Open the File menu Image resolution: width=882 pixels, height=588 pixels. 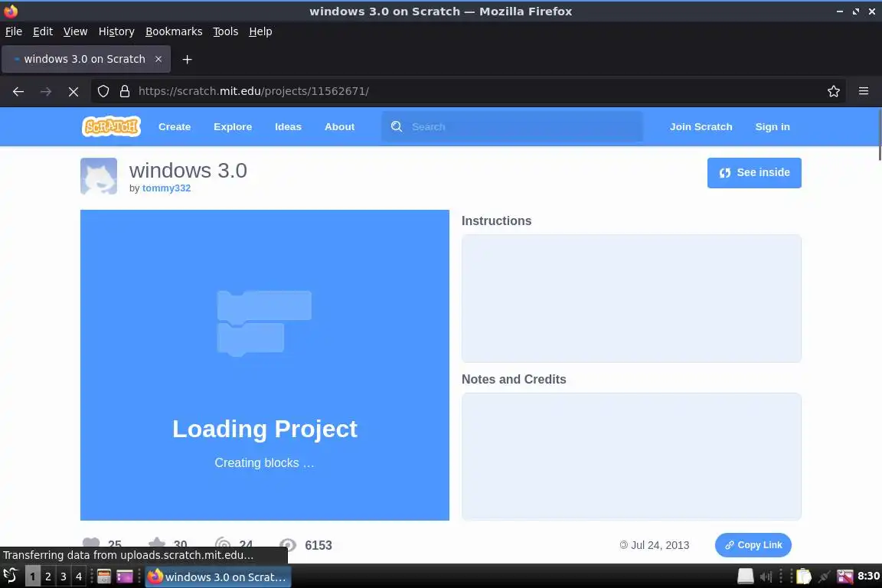[14, 31]
